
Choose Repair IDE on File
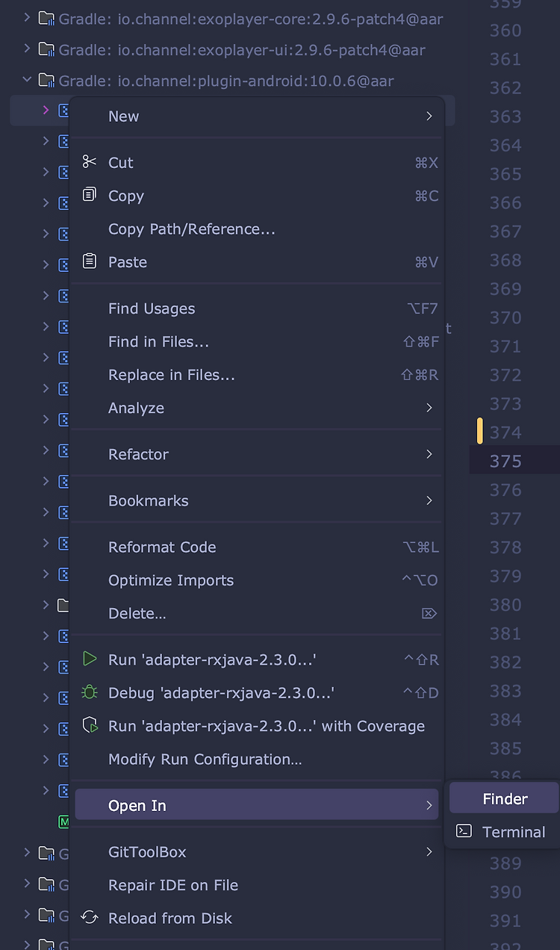click(257, 885)
